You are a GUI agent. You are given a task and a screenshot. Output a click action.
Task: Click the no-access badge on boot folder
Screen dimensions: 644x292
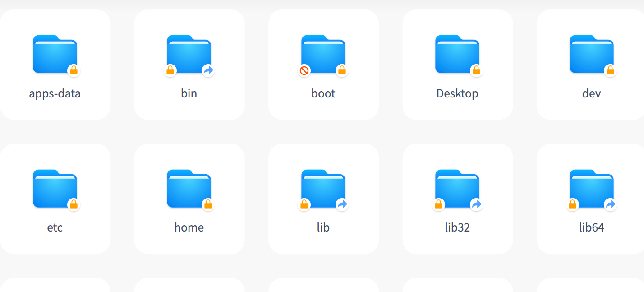304,70
